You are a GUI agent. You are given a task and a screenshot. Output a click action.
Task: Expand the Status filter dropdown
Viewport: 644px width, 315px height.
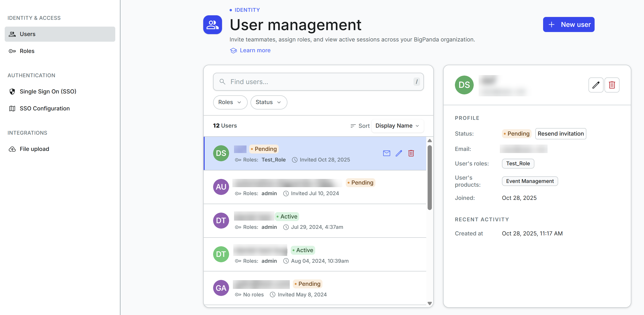[x=269, y=102]
